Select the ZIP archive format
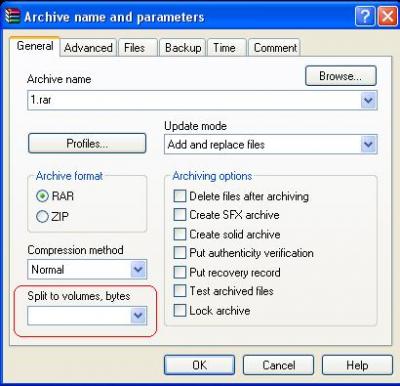The height and width of the screenshot is (386, 400). click(42, 217)
